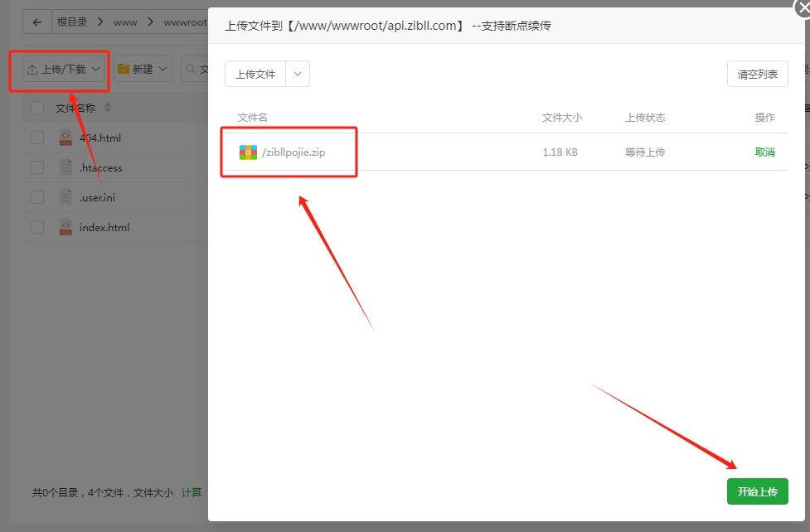
Task: Toggle the select-all checkbox in the file header
Action: (37, 108)
